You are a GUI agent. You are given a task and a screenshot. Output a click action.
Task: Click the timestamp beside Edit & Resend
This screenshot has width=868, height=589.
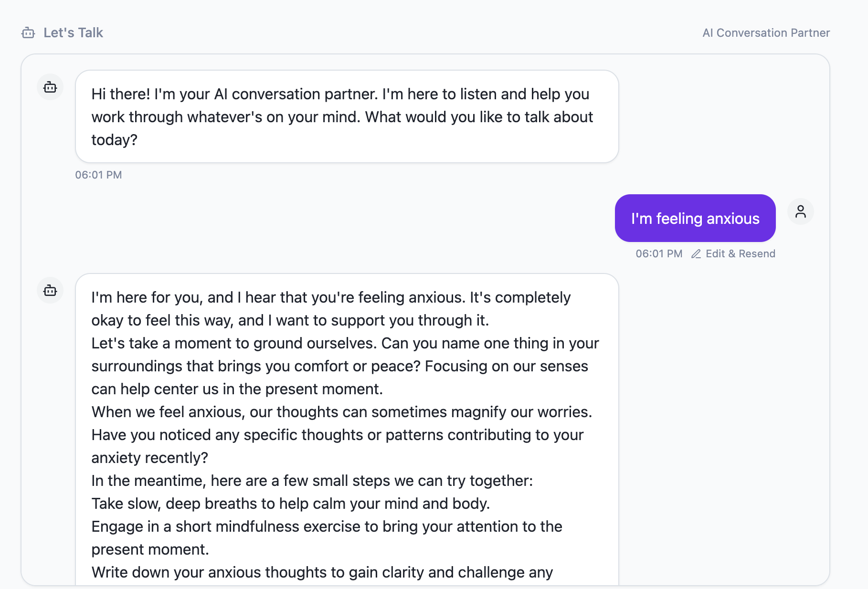click(659, 253)
